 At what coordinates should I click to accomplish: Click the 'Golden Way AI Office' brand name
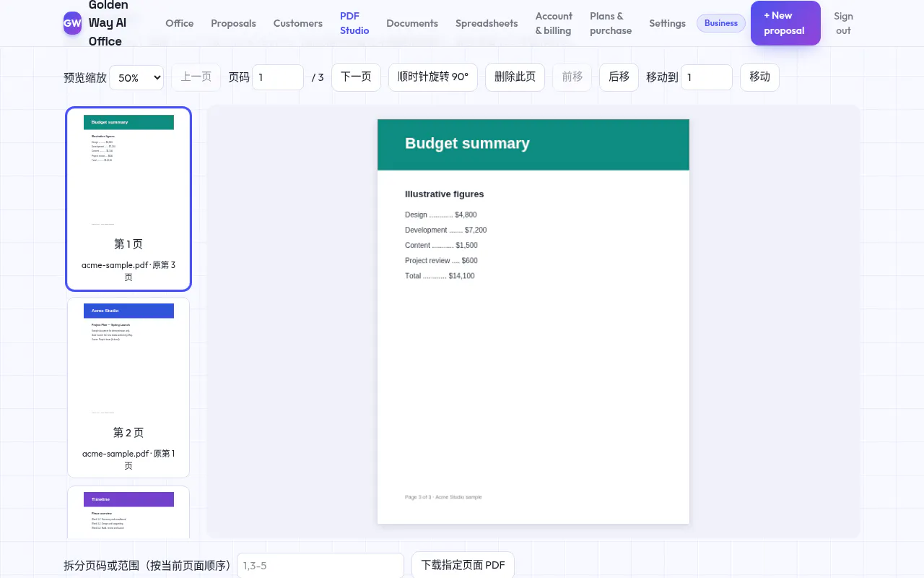tap(108, 23)
